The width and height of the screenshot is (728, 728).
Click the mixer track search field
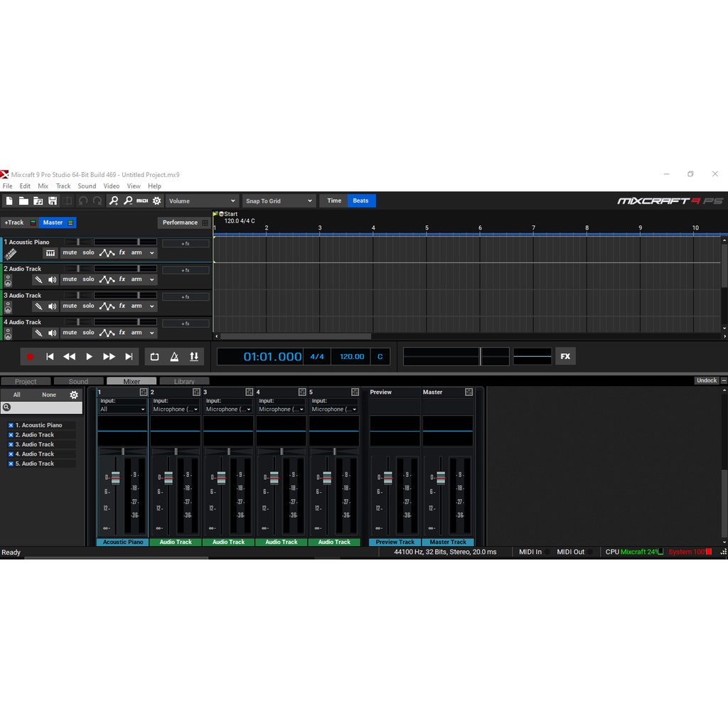pos(42,407)
